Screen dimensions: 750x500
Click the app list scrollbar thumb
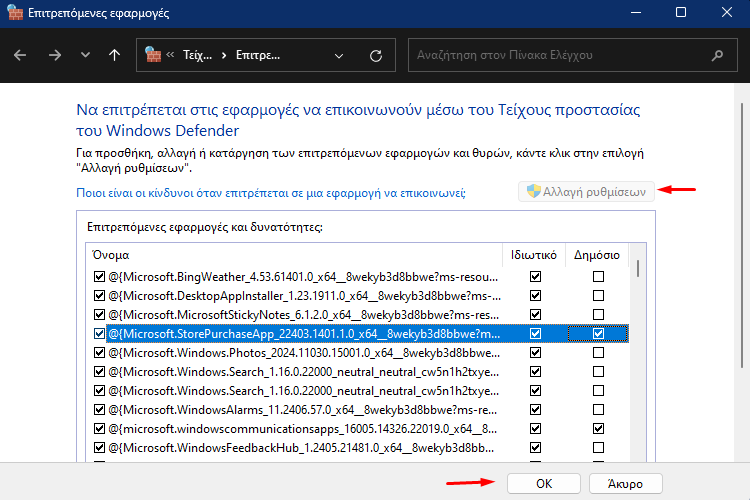(x=638, y=268)
